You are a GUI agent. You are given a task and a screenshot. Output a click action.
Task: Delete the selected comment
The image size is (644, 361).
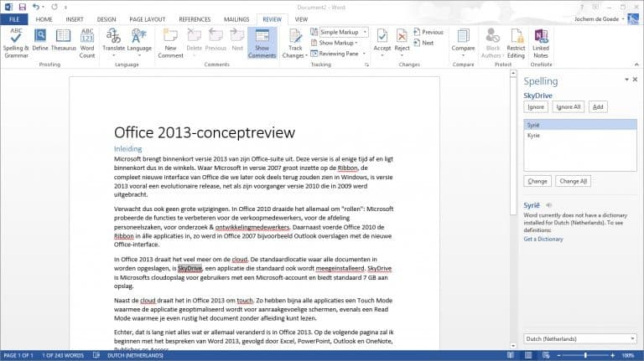(x=195, y=43)
